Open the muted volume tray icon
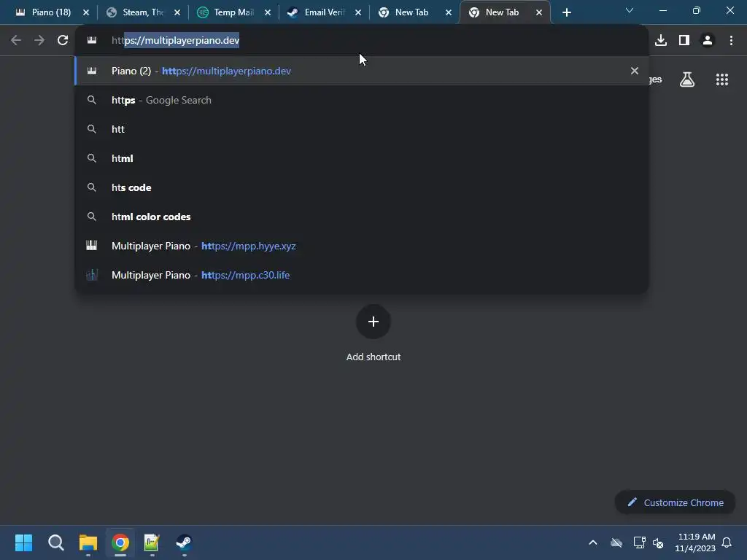The width and height of the screenshot is (747, 560). pyautogui.click(x=658, y=542)
